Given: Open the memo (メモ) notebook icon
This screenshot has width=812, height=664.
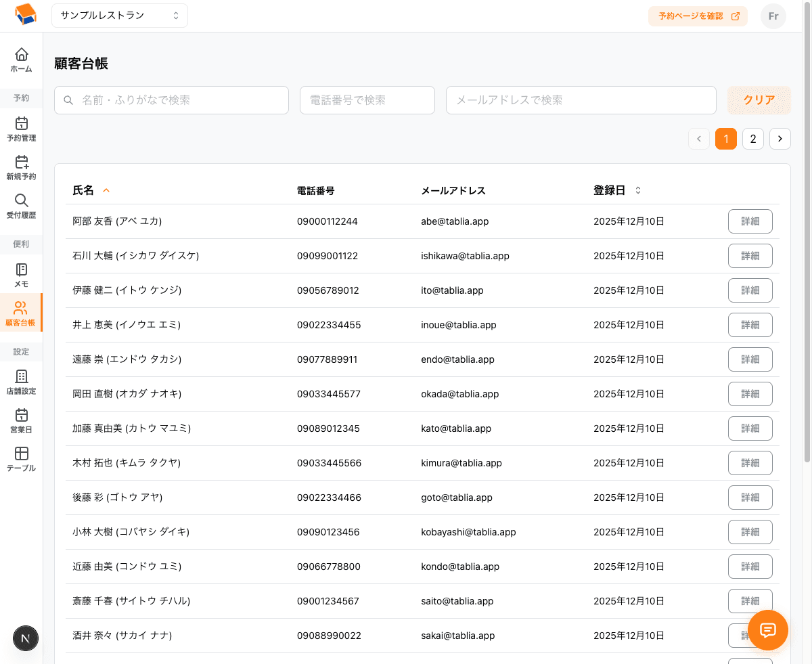Looking at the screenshot, I should pyautogui.click(x=22, y=270).
